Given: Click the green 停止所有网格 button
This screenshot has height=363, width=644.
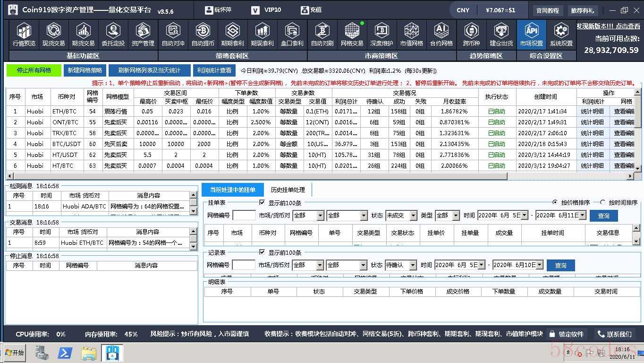Looking at the screenshot, I should [34, 70].
